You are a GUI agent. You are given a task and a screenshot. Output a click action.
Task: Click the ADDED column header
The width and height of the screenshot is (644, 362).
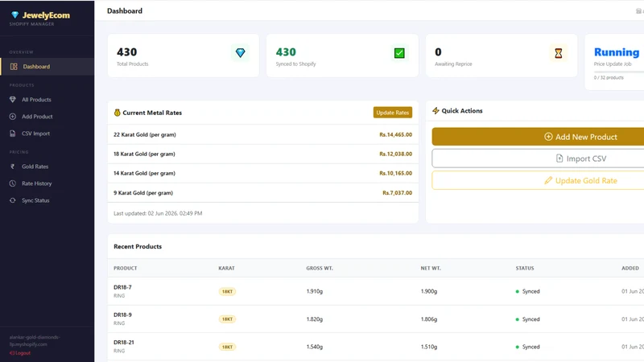pyautogui.click(x=630, y=268)
